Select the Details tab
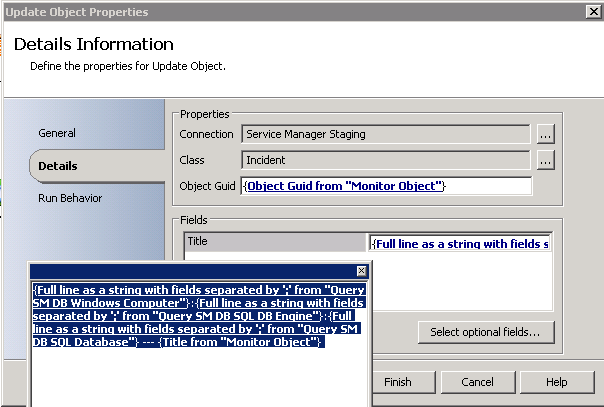Viewport: 604px width, 407px height. 58,166
